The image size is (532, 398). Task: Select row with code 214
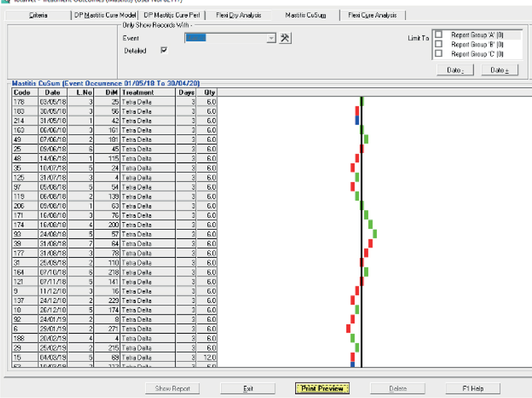[x=114, y=121]
